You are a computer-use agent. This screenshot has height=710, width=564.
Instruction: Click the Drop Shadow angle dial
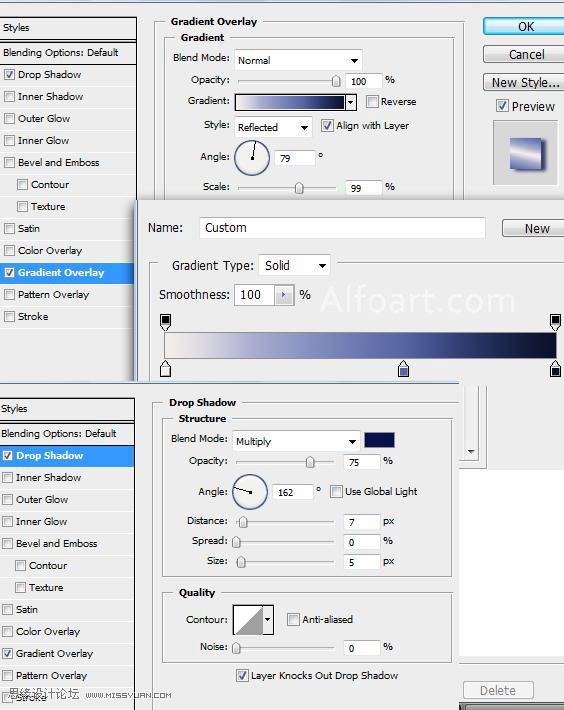[250, 492]
